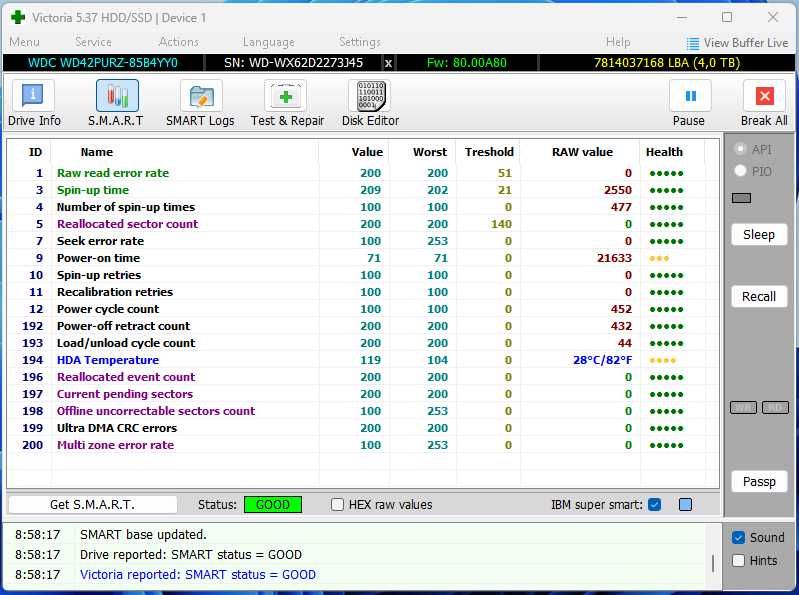Open the Service menu
Viewport: 799px width, 595px height.
(x=93, y=42)
